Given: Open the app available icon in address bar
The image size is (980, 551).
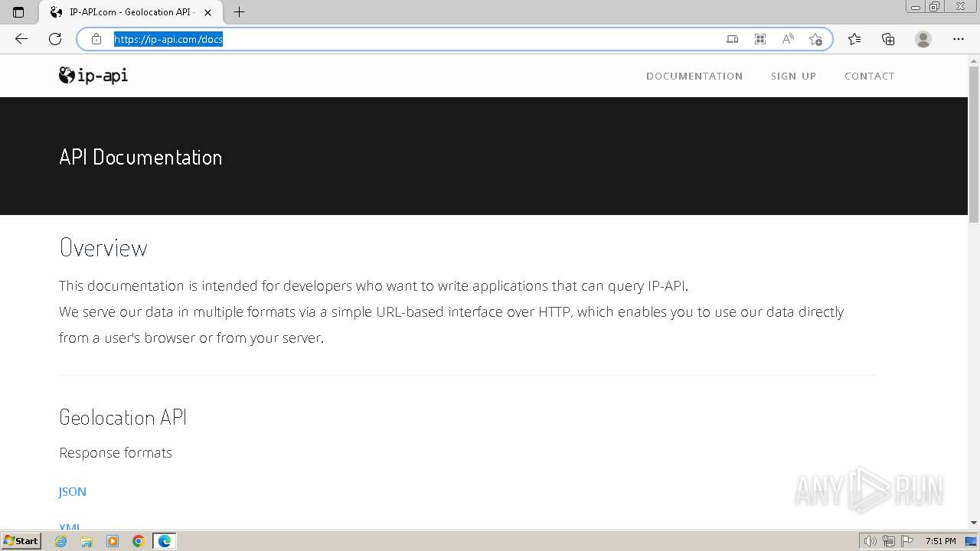Looking at the screenshot, I should coord(733,39).
